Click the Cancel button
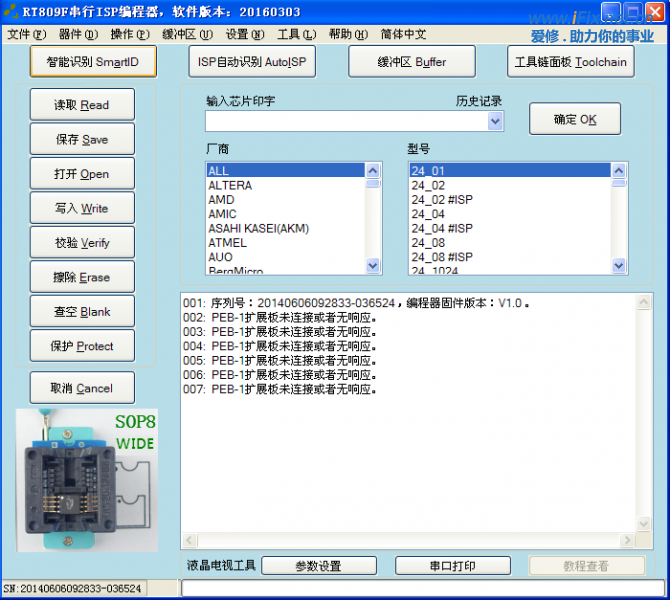 coord(82,388)
